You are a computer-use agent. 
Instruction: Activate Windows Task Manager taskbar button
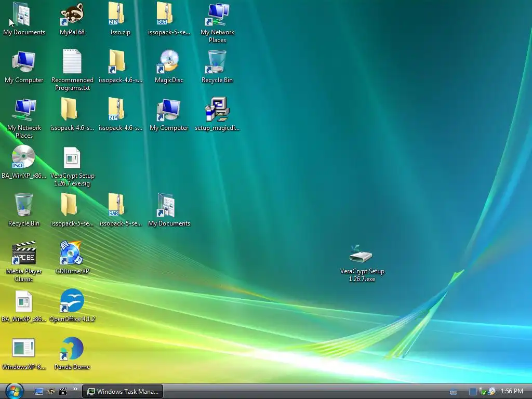[x=123, y=392]
